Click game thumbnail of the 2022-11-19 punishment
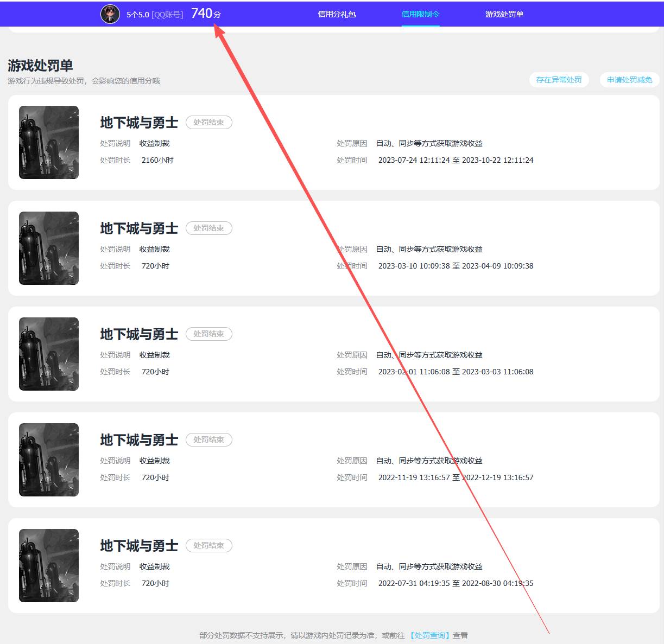 click(x=49, y=460)
